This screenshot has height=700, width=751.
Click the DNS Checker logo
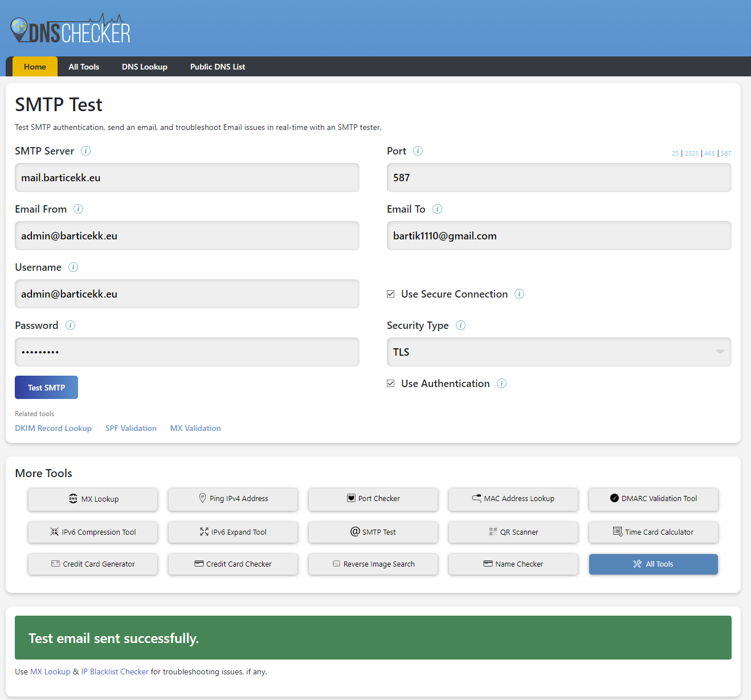pyautogui.click(x=70, y=29)
